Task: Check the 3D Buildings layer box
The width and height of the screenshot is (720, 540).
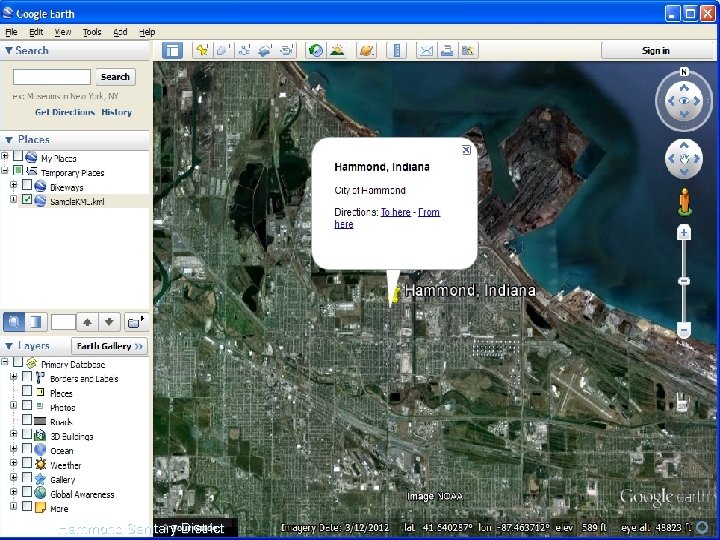Action: (27, 436)
